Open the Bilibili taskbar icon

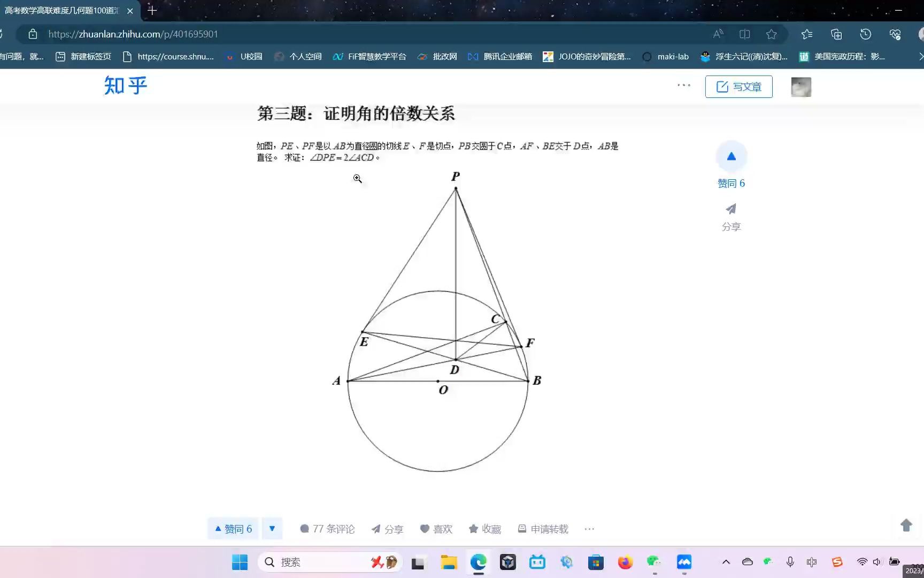coord(537,562)
